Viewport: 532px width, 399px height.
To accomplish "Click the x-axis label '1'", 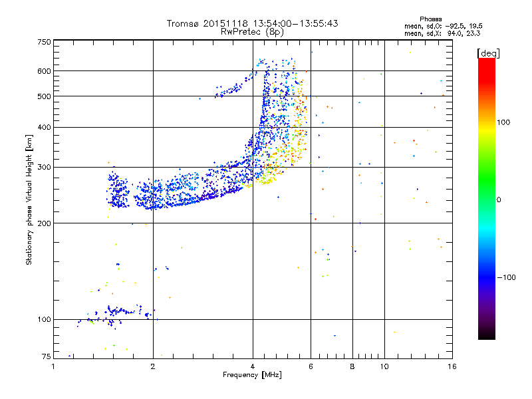I will click(x=53, y=366).
